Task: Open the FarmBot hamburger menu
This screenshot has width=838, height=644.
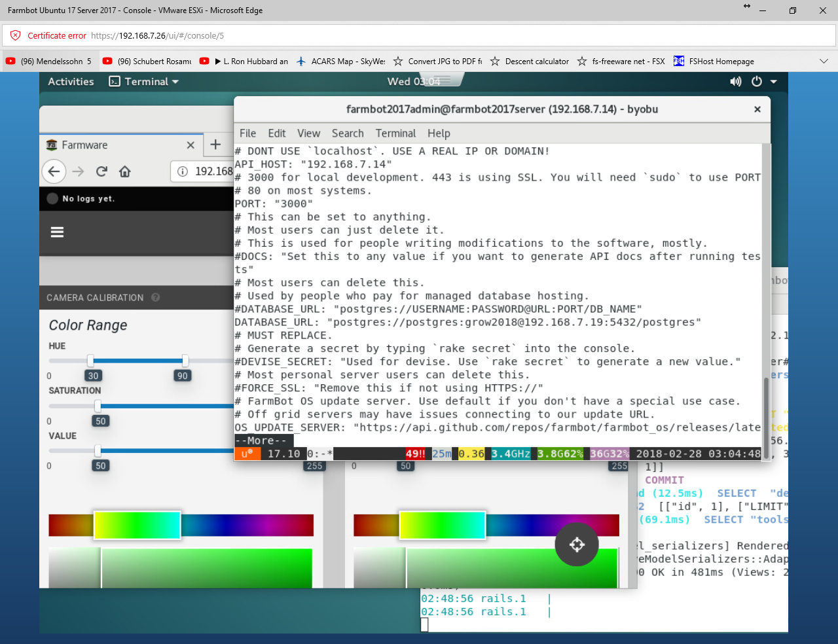Action: tap(58, 232)
